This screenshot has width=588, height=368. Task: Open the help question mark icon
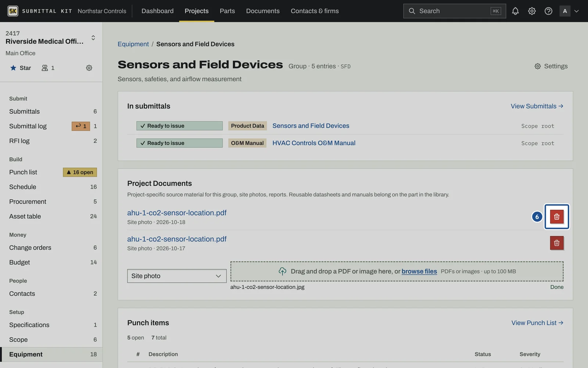tap(548, 11)
